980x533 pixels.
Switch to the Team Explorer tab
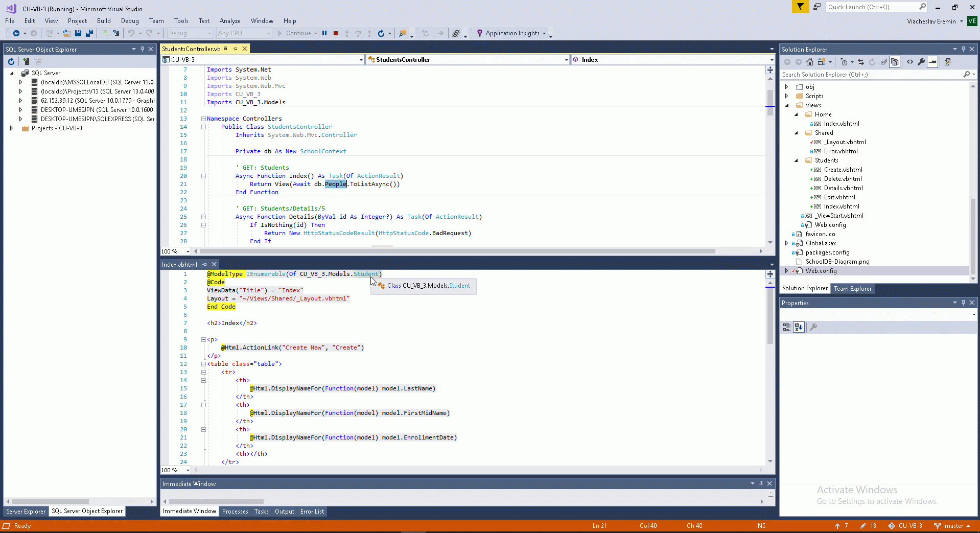tap(853, 289)
